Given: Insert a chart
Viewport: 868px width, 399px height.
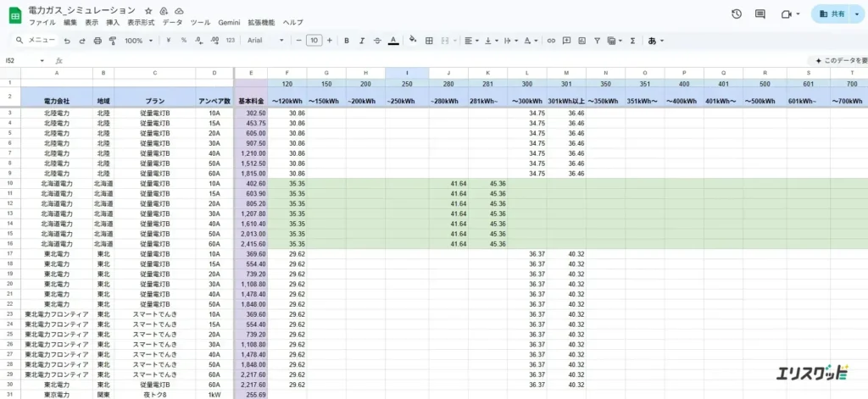Looking at the screenshot, I should pyautogui.click(x=581, y=41).
